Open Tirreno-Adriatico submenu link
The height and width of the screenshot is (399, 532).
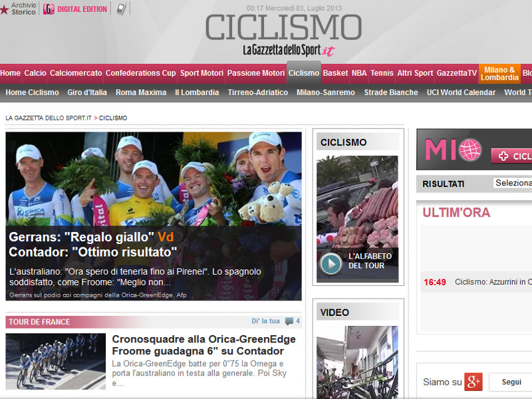tap(258, 92)
